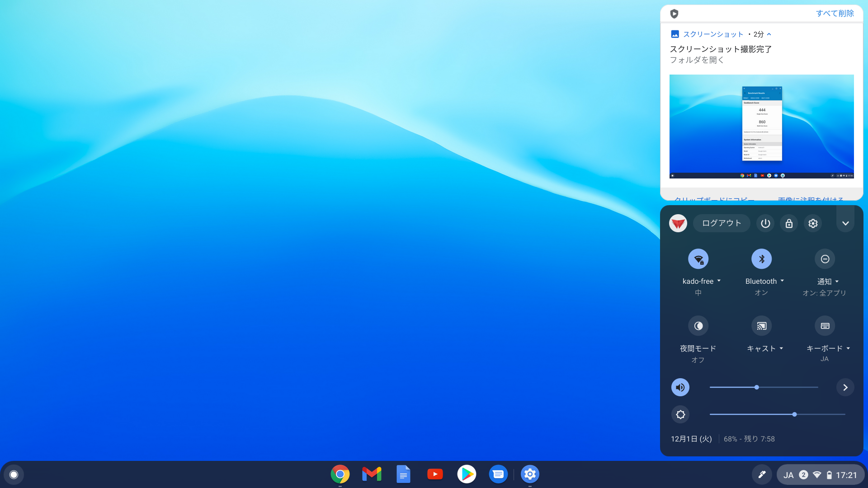
Task: Open the Messages app icon
Action: click(x=498, y=474)
